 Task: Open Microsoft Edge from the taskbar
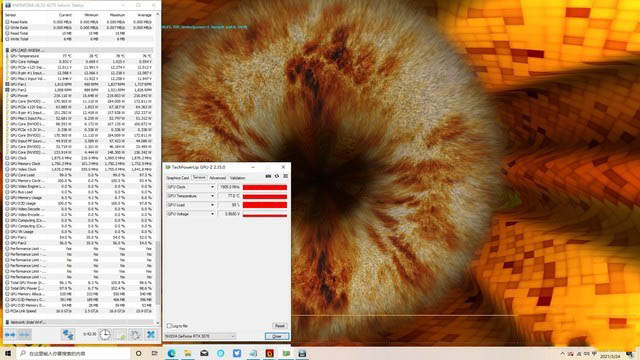[x=171, y=353]
